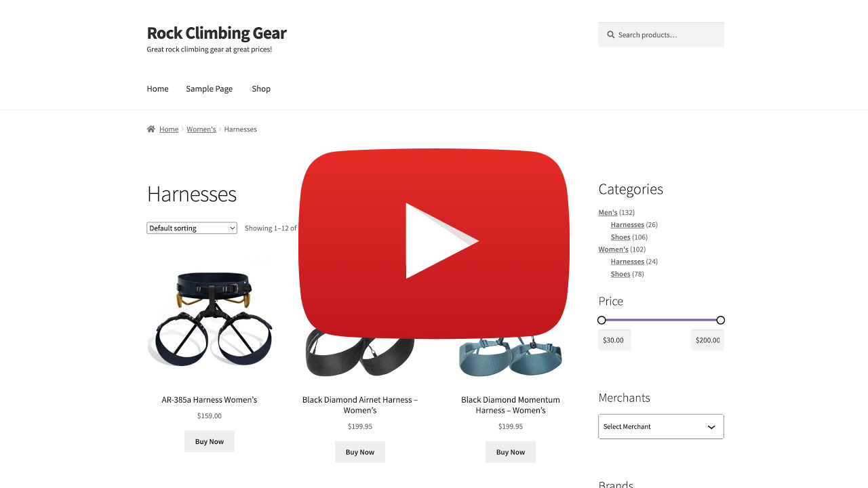Click the home icon in breadcrumb
This screenshot has width=868, height=488.
tap(151, 129)
